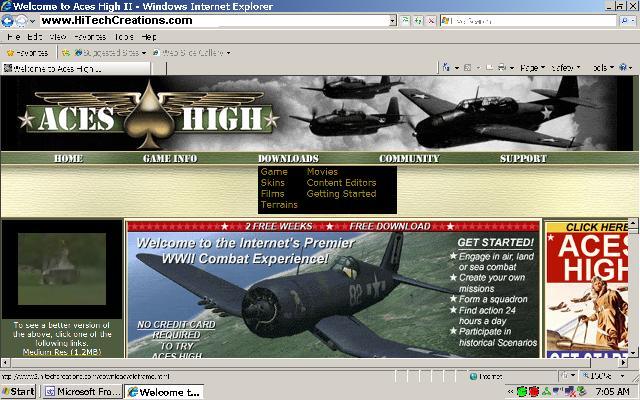
Task: Expand the Home button dropdown arrow
Action: pos(457,68)
